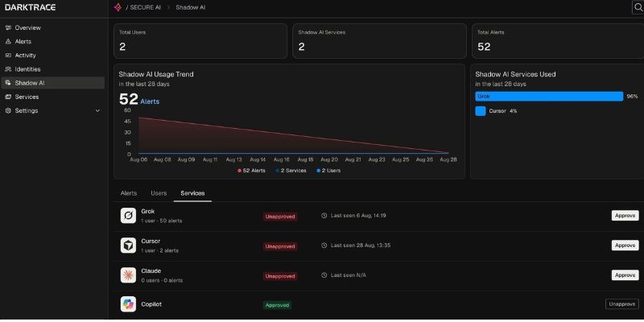Click '1 user · 2 alerts' text
This screenshot has height=322, width=644.
tap(159, 250)
